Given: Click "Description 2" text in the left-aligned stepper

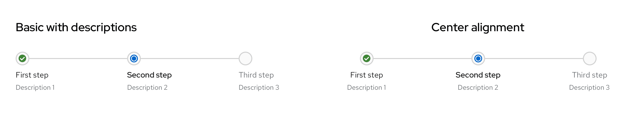Looking at the screenshot, I should point(147,87).
